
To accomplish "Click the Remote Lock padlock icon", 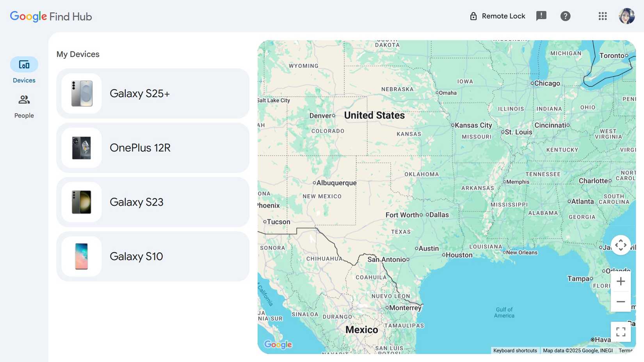I will click(473, 16).
